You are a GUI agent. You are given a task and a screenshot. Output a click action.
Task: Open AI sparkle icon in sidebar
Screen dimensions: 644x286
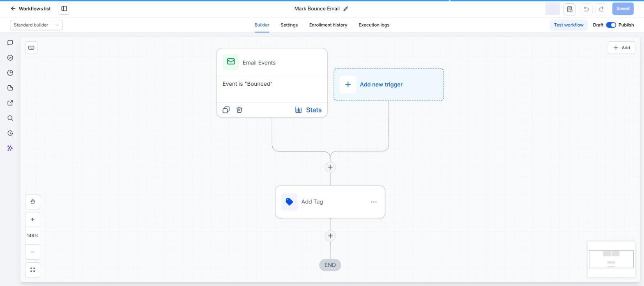(10, 148)
